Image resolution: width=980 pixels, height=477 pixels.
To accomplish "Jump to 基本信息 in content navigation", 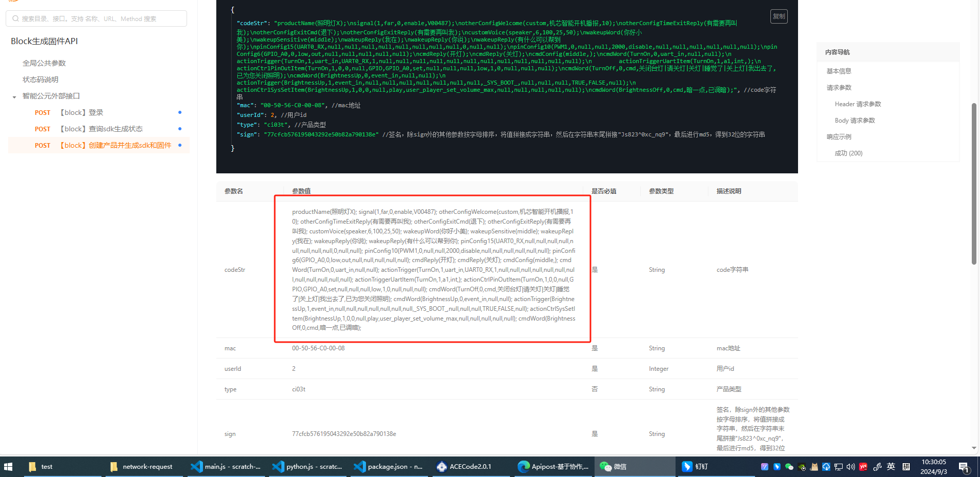I will (x=839, y=71).
